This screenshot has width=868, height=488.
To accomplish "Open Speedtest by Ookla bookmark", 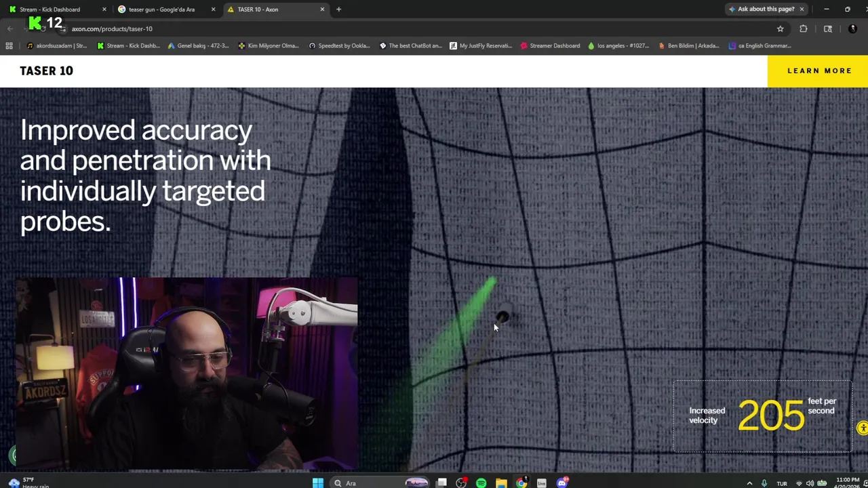I will click(339, 45).
